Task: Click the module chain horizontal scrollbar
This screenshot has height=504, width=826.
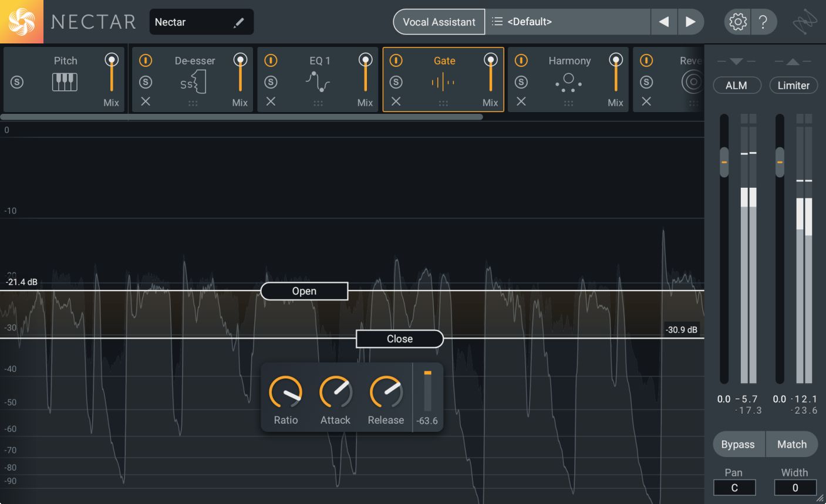Action: [241, 117]
